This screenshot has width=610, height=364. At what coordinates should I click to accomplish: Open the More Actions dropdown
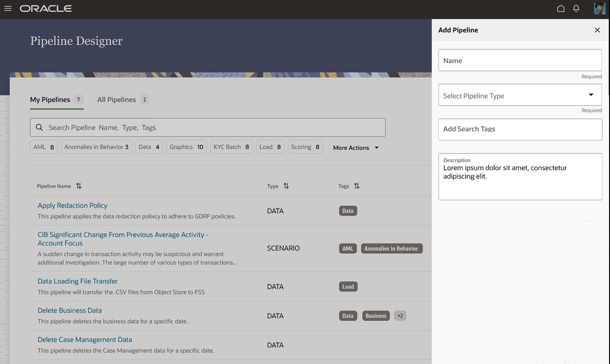coord(356,147)
